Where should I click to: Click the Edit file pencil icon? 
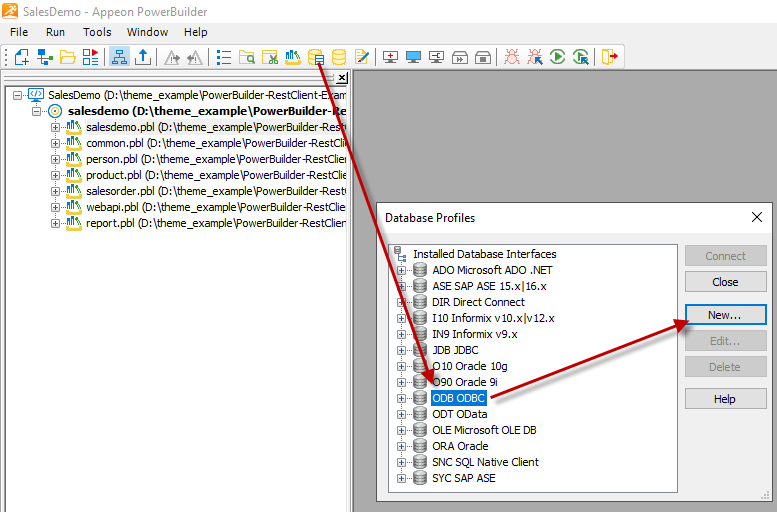click(x=362, y=57)
